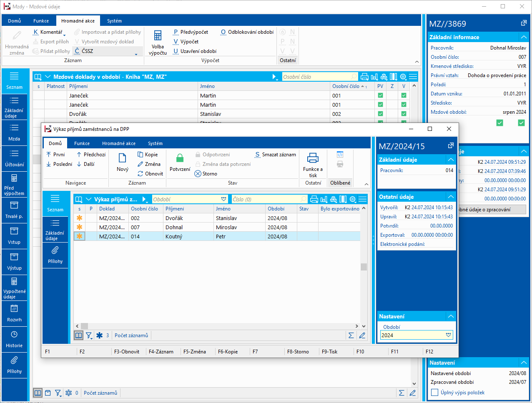Open the Období filter dropdown in DPP window
This screenshot has height=403, width=532.
224,199
